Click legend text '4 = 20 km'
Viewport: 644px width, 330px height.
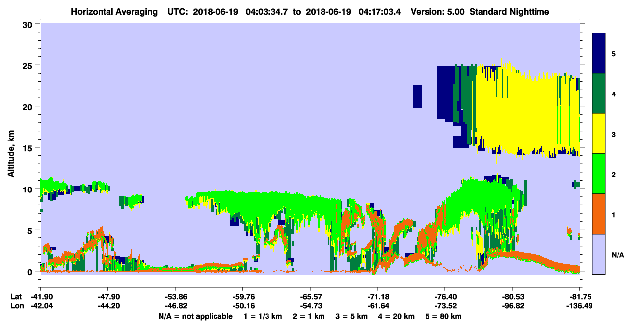[x=397, y=316]
